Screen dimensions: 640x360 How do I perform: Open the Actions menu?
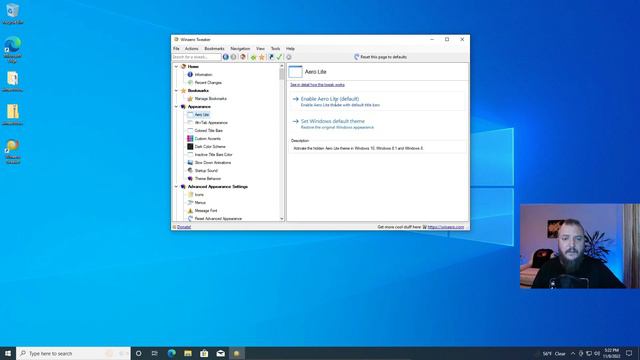click(191, 49)
